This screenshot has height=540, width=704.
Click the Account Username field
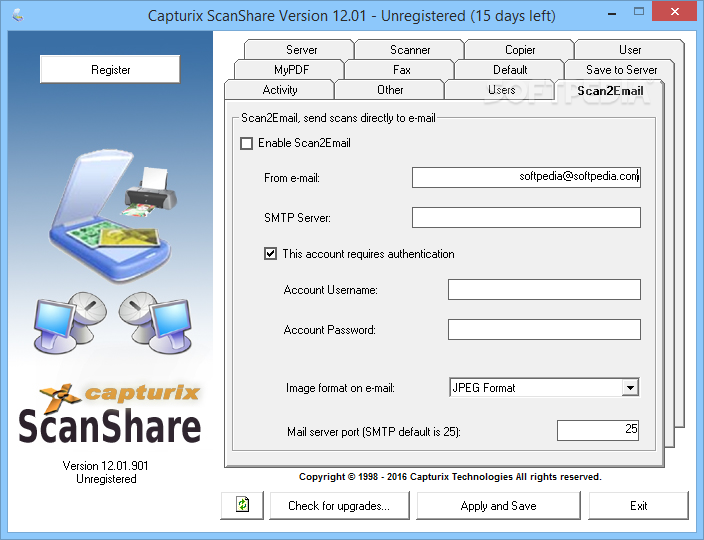click(544, 290)
